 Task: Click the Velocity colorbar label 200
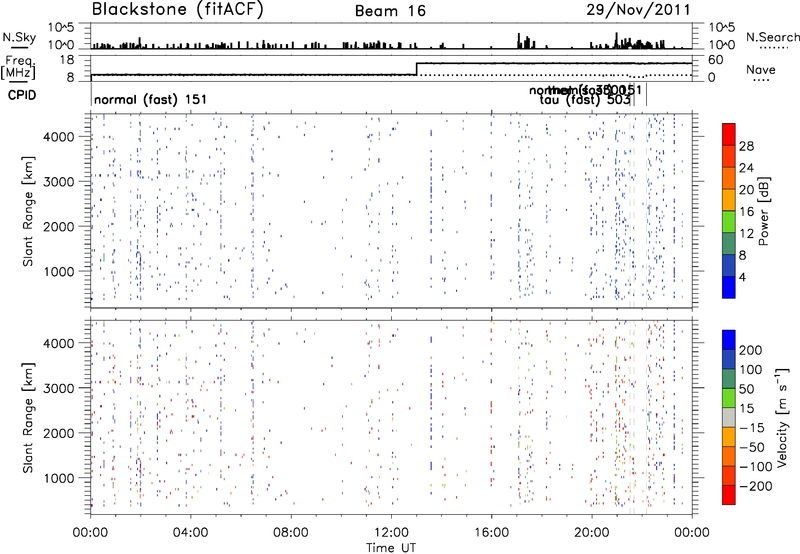coord(751,350)
